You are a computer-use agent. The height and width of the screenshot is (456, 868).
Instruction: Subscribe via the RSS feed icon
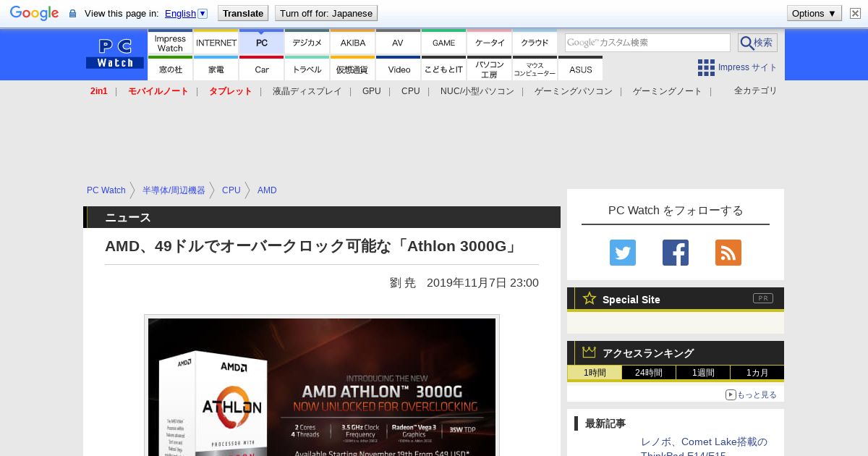[728, 253]
